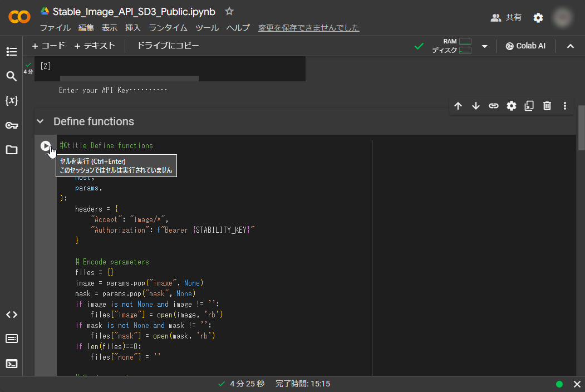Screen dimensions: 585x392
Task: Collapse the notebook header toolbar
Action: [571, 46]
